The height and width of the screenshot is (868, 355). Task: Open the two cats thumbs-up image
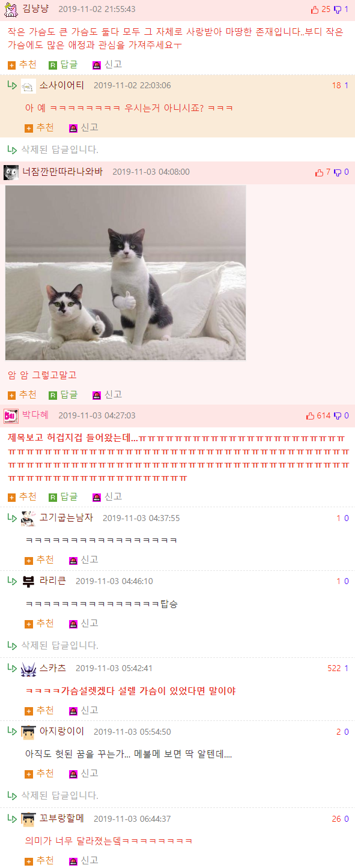[x=126, y=273]
